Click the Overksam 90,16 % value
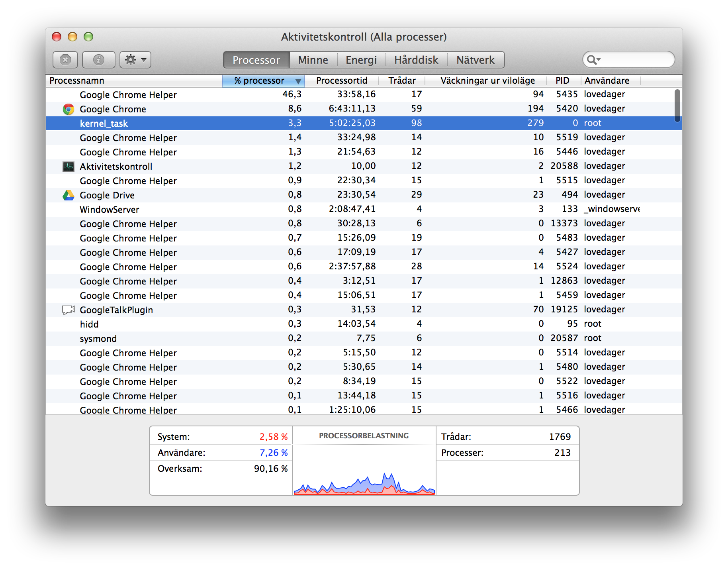 [x=271, y=469]
